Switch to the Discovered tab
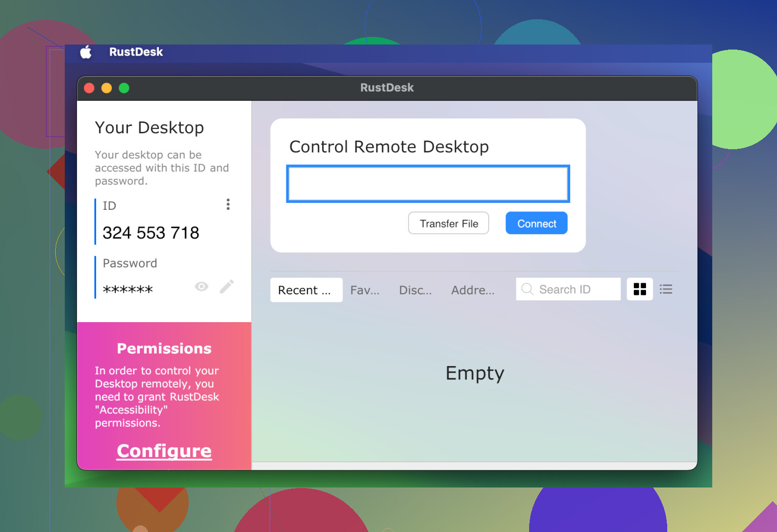Screen dimensions: 777x532 point(415,290)
